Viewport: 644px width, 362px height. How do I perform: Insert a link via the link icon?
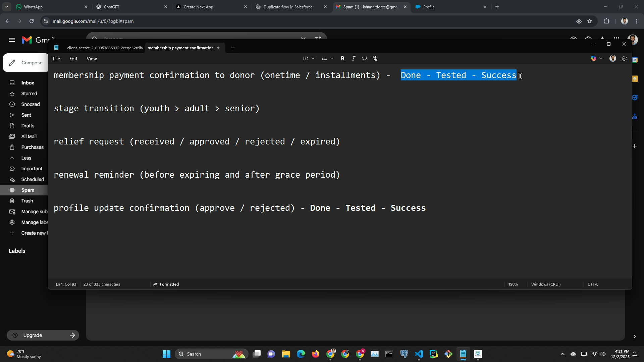[x=364, y=58]
